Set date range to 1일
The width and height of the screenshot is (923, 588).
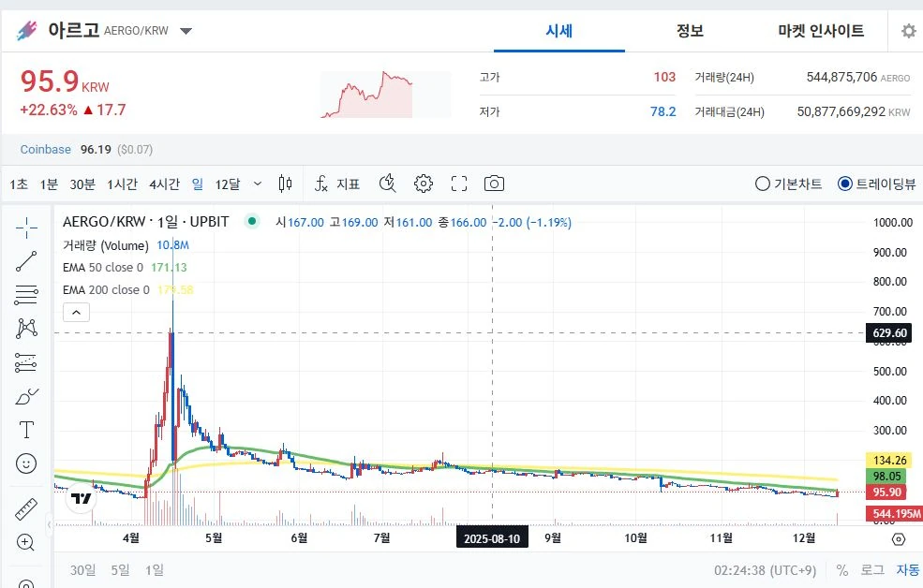pyautogui.click(x=155, y=570)
